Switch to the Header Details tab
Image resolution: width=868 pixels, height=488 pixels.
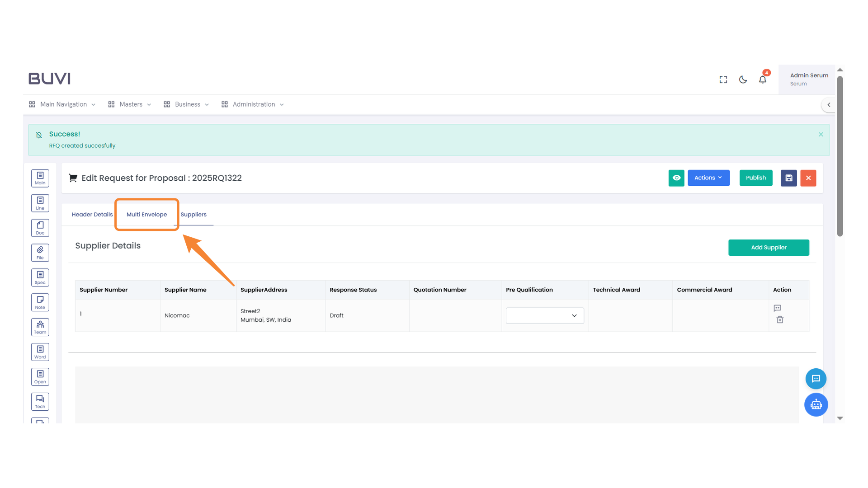click(92, 215)
